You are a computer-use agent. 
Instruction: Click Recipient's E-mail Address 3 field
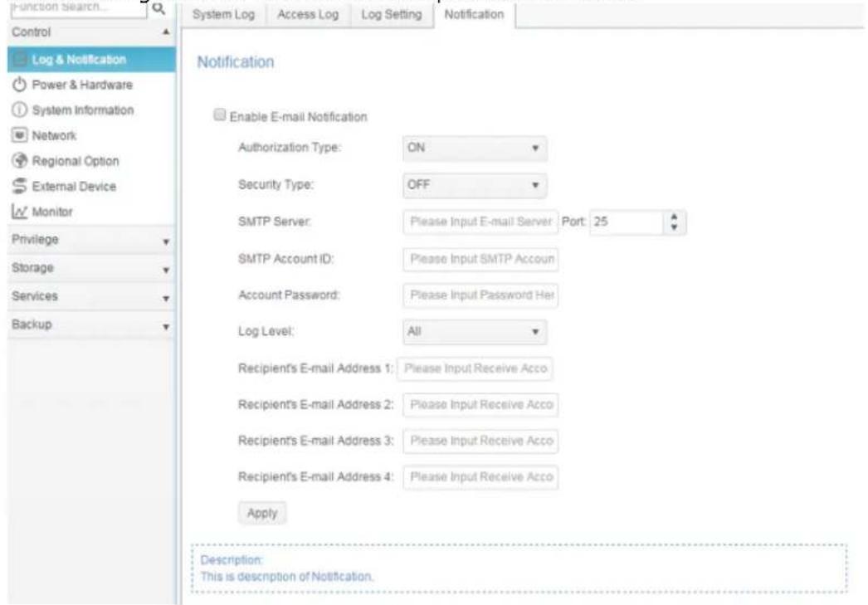[480, 442]
